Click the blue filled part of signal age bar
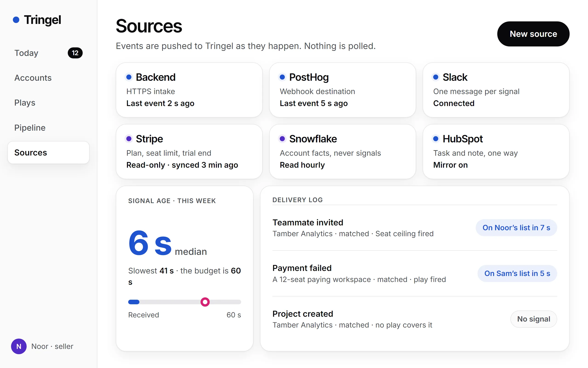Viewport: 588px width, 368px height. tap(134, 302)
